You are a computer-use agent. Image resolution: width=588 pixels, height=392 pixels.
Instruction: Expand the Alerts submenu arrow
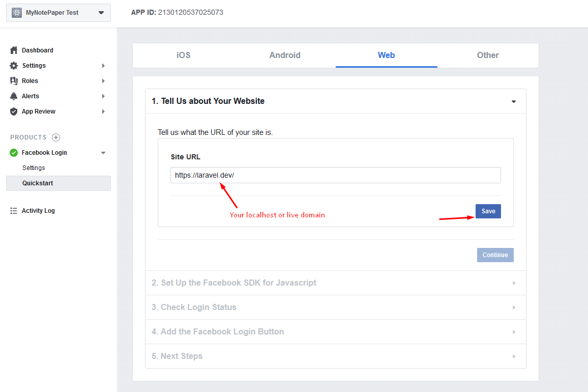click(103, 96)
